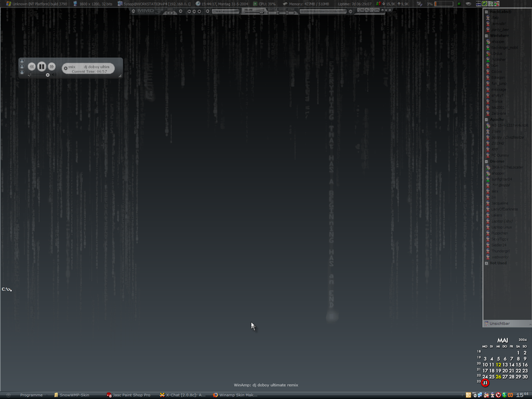Select May 12 on desktop calendar

coord(498,364)
